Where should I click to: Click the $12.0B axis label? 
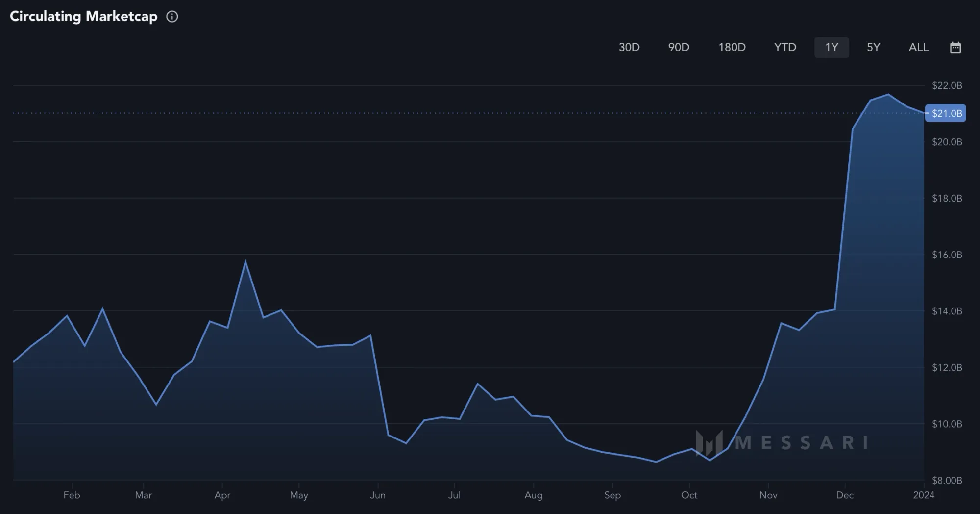pos(947,367)
